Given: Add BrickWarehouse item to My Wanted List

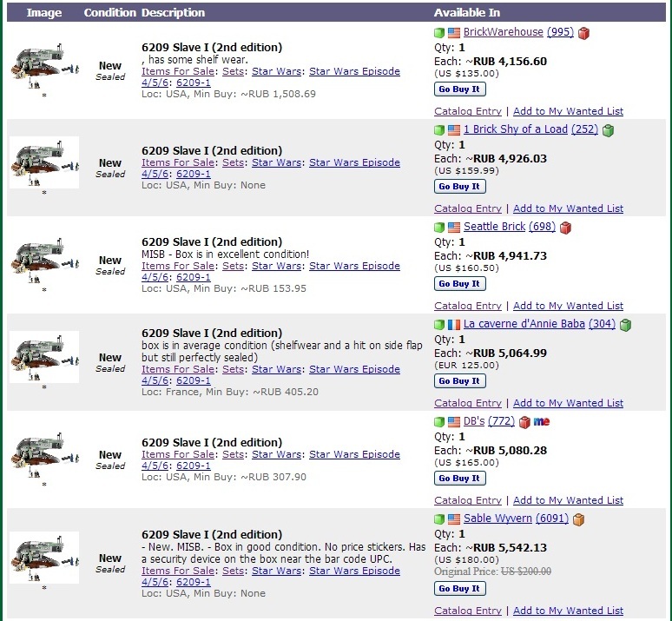Looking at the screenshot, I should (x=569, y=111).
